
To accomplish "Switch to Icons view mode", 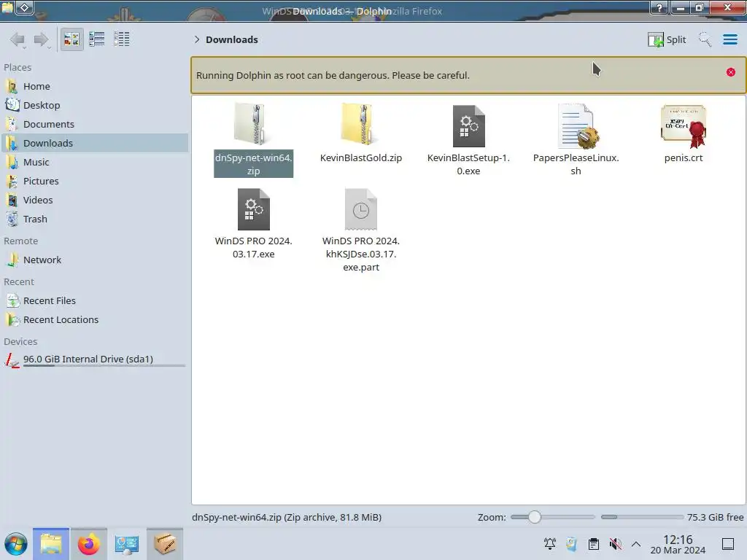I will coord(71,39).
